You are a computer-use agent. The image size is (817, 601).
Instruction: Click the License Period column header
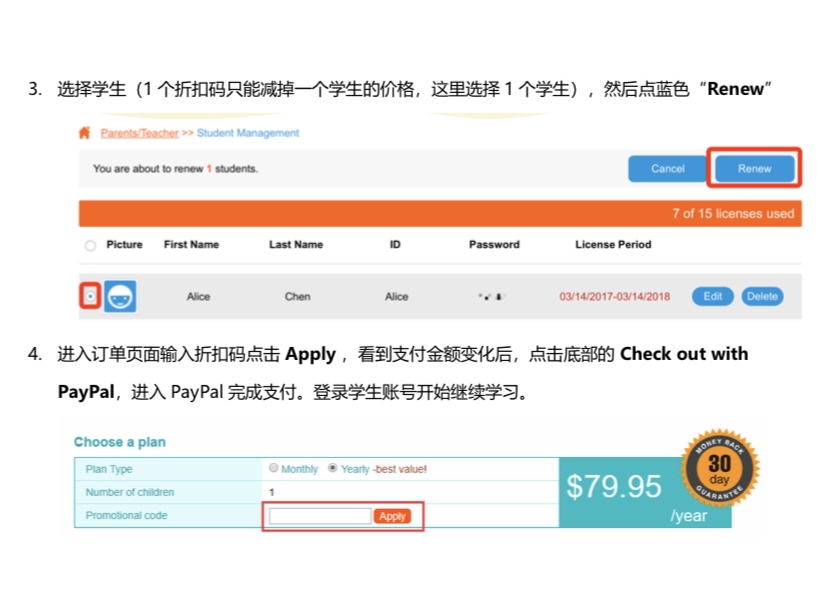tap(613, 245)
